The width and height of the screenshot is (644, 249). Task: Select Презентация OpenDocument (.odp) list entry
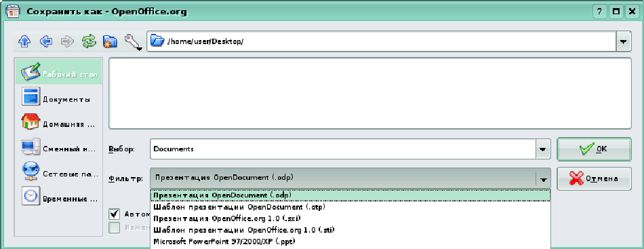(350, 195)
